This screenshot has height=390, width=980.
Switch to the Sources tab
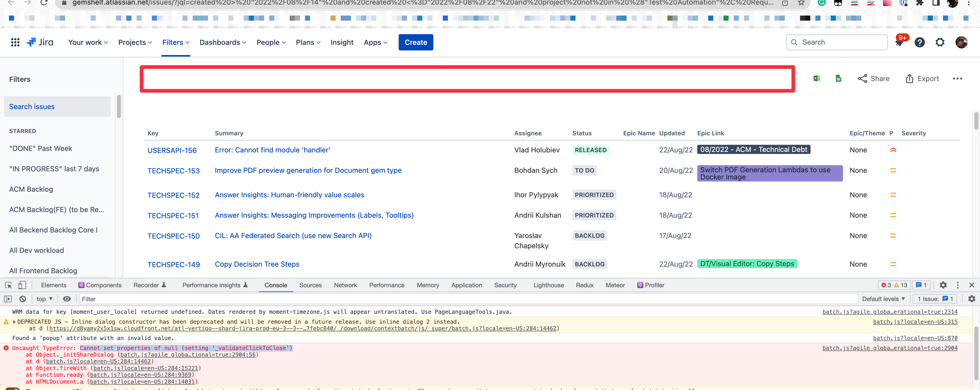[310, 285]
